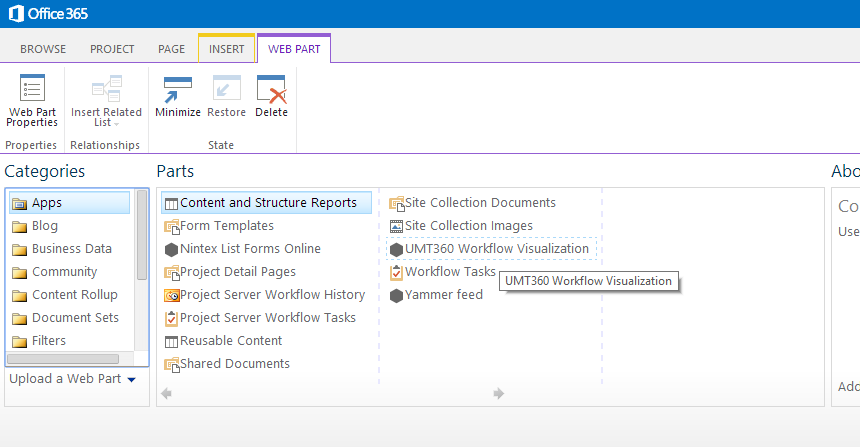Click Site Collection Documents icon
860x447 pixels.
pos(397,204)
